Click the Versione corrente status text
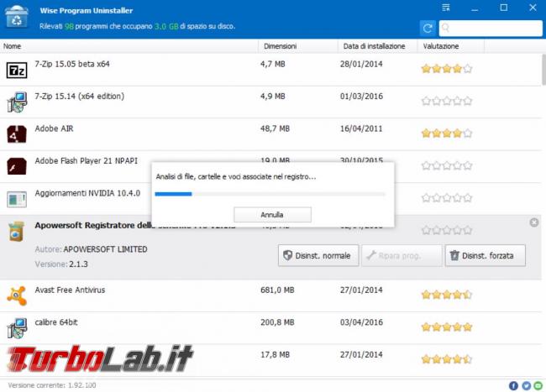 tap(52, 385)
